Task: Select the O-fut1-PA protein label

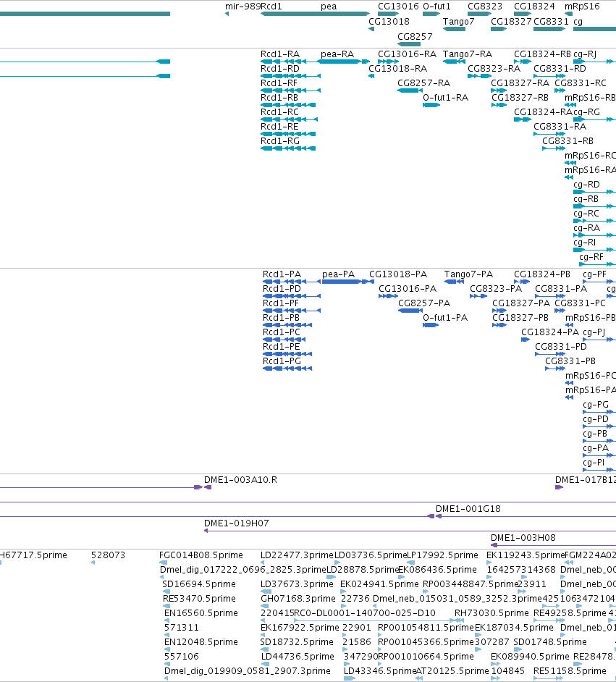Action: (445, 318)
